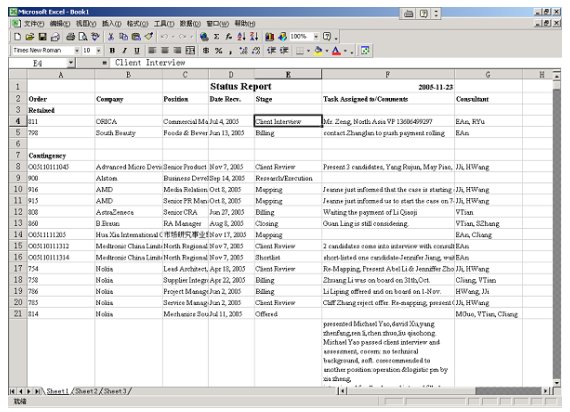This screenshot has width=570, height=412.
Task: Select the Research/Execution stage cell
Action: [x=288, y=178]
